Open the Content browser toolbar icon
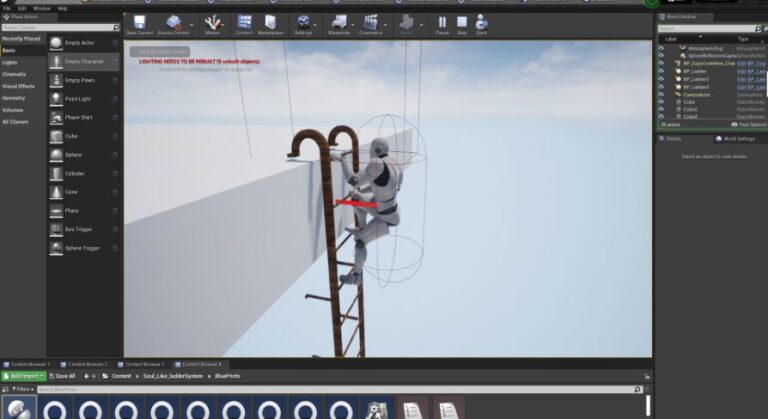 244,25
